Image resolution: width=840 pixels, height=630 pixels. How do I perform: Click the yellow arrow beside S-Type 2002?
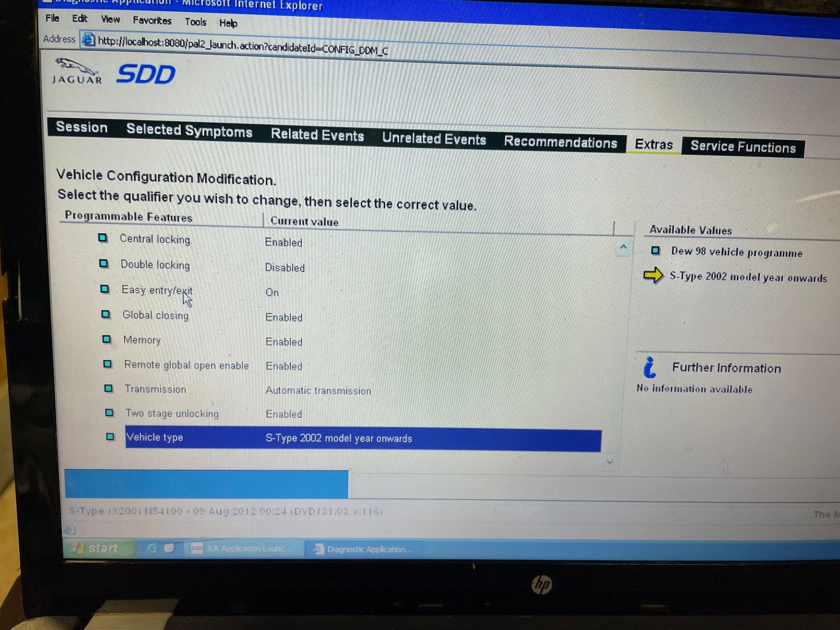click(x=653, y=276)
